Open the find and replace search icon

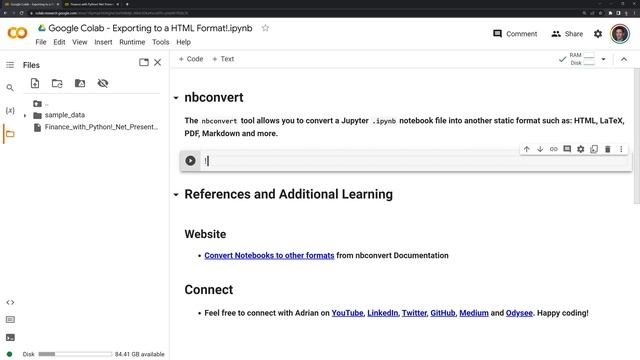click(10, 88)
